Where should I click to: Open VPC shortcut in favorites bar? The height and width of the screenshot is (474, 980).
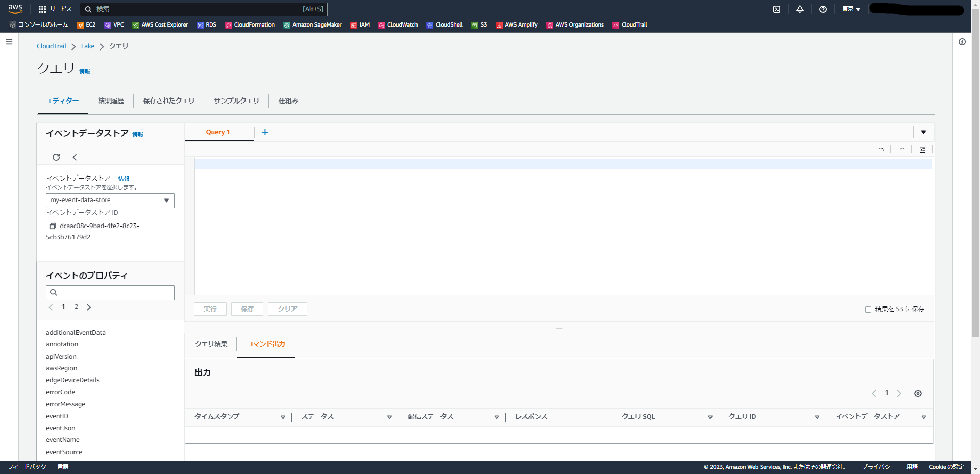(x=114, y=25)
